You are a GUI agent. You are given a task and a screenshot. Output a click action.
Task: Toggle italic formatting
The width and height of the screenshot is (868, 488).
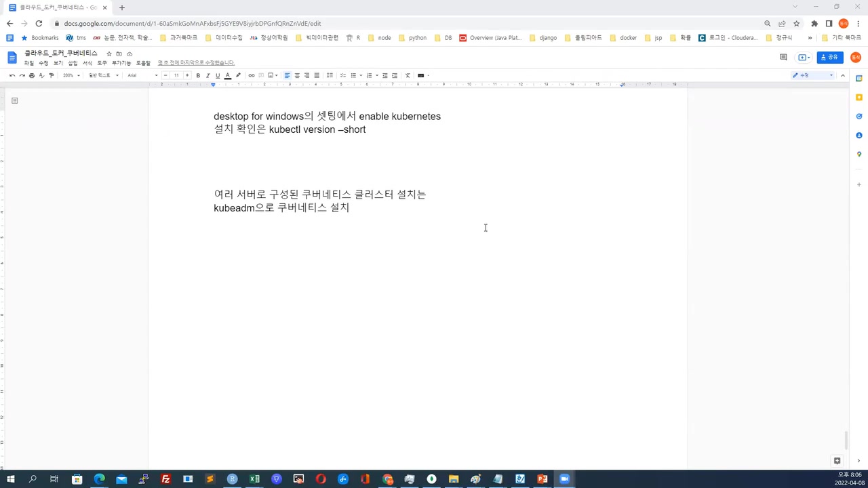208,75
